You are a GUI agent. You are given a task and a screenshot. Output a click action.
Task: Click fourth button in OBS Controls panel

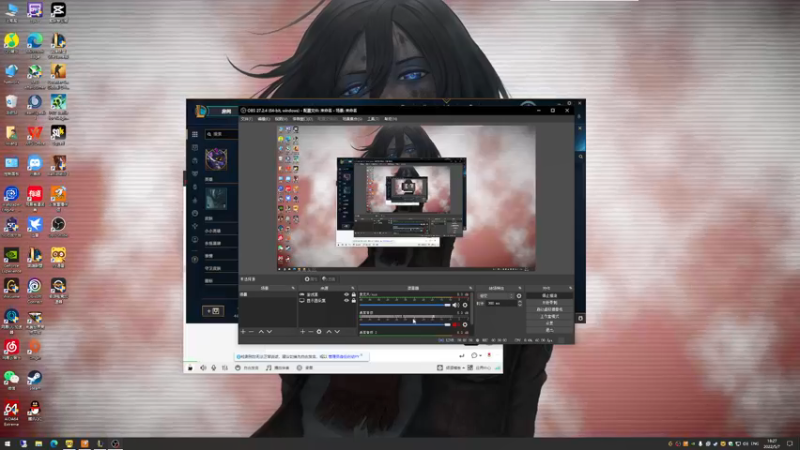(549, 316)
